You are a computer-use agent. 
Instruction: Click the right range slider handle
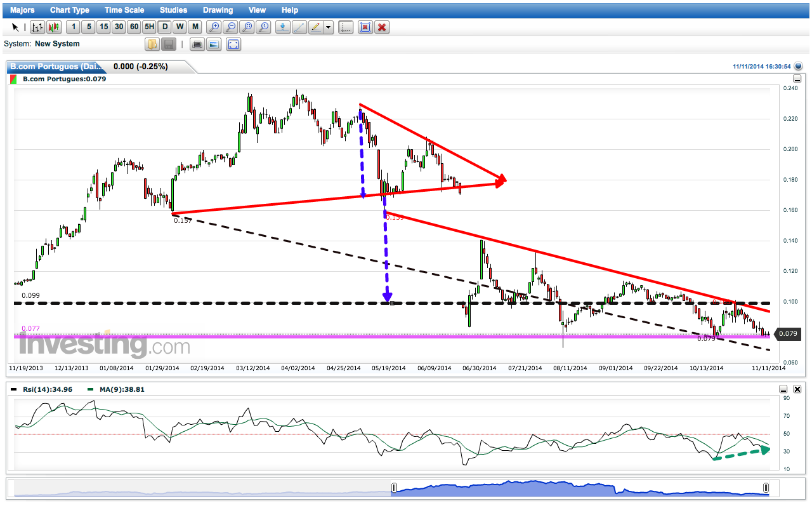coord(766,488)
